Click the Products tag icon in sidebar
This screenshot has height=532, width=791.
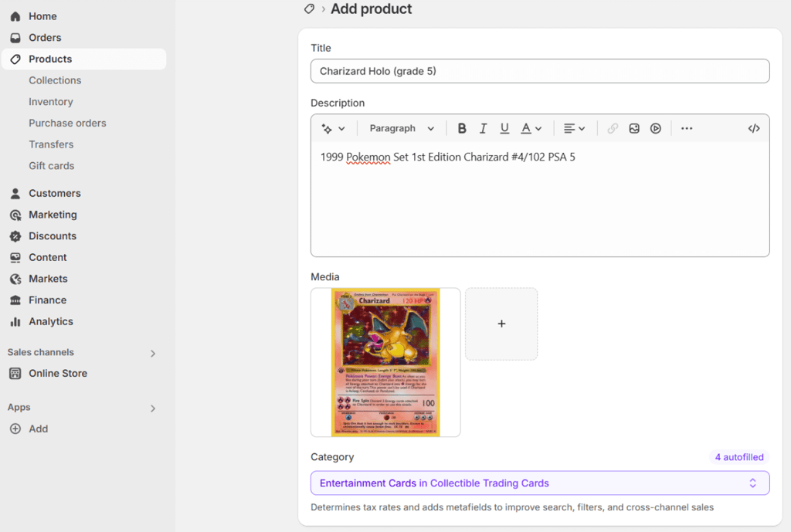click(x=15, y=59)
